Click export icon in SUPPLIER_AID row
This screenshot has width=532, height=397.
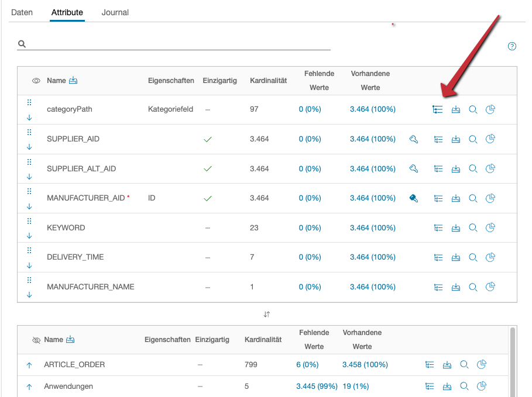tap(456, 139)
